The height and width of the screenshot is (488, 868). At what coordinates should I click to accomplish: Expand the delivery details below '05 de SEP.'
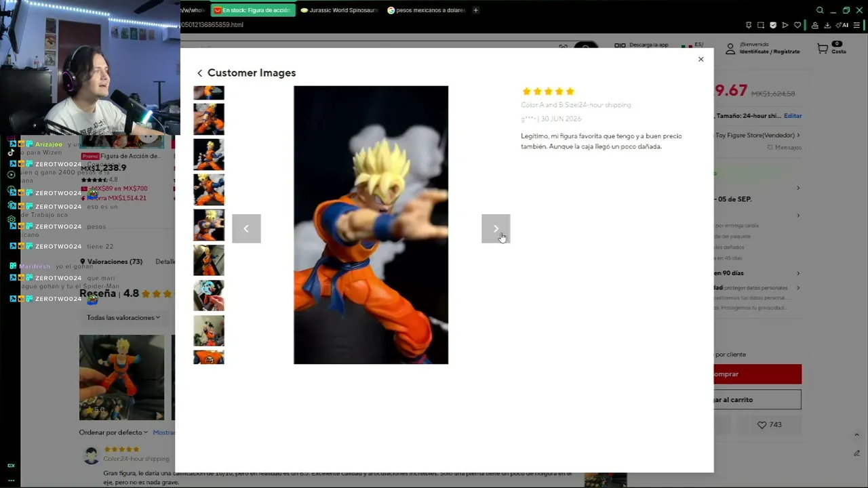point(798,216)
